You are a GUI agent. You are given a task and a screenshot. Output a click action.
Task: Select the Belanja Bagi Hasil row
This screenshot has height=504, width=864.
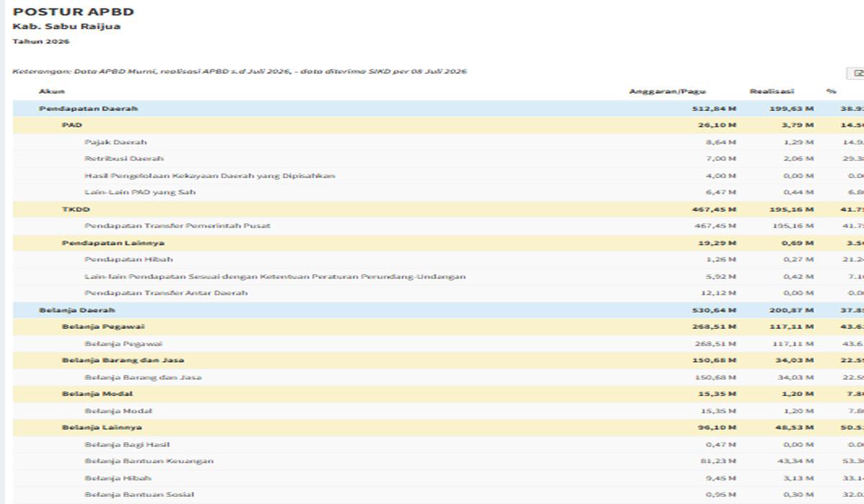pyautogui.click(x=438, y=445)
